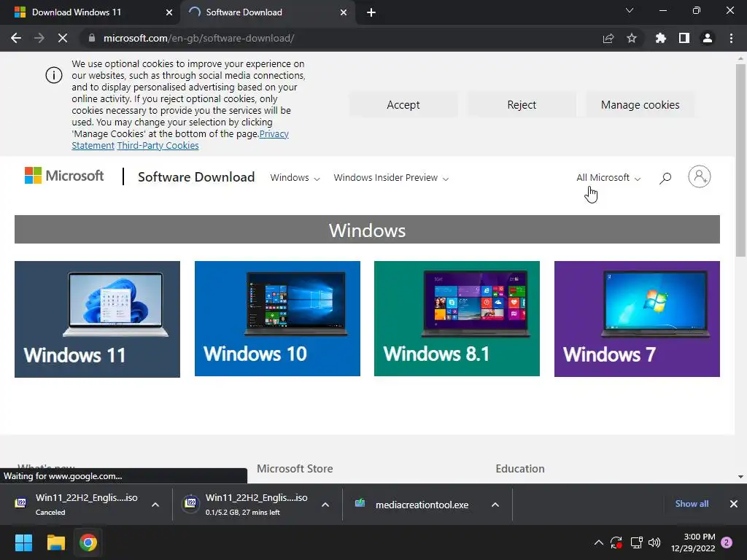Stop loading the page with X button
The width and height of the screenshot is (747, 560).
[63, 38]
